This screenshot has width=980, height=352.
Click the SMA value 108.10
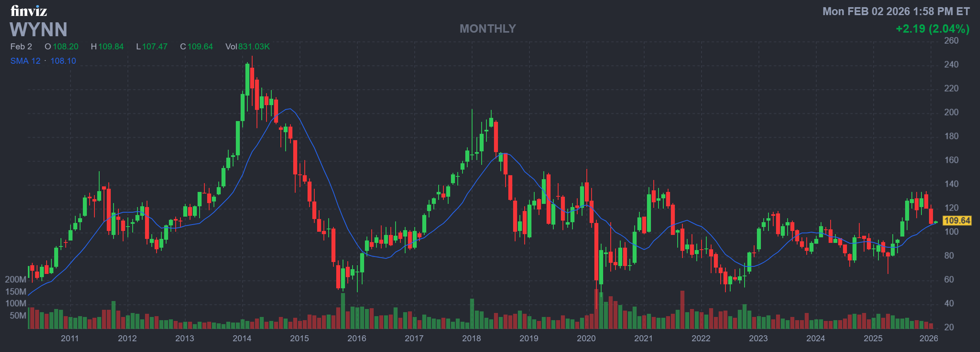point(63,61)
